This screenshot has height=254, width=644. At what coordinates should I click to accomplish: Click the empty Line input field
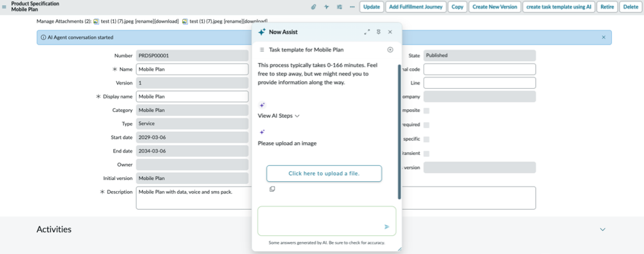479,83
